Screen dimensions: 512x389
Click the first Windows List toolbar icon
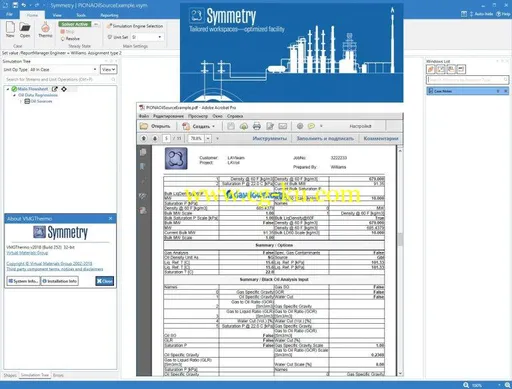click(431, 69)
